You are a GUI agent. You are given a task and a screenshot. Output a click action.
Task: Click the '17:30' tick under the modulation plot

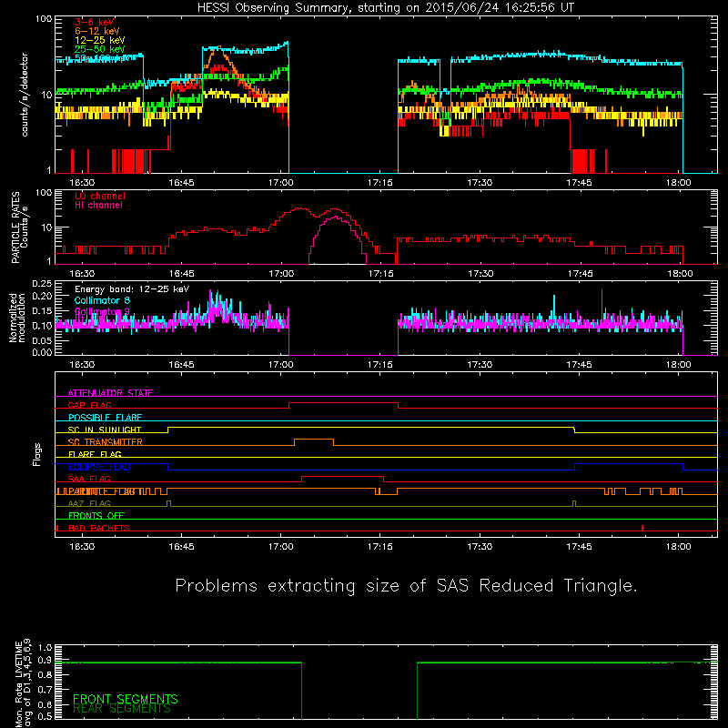[480, 365]
